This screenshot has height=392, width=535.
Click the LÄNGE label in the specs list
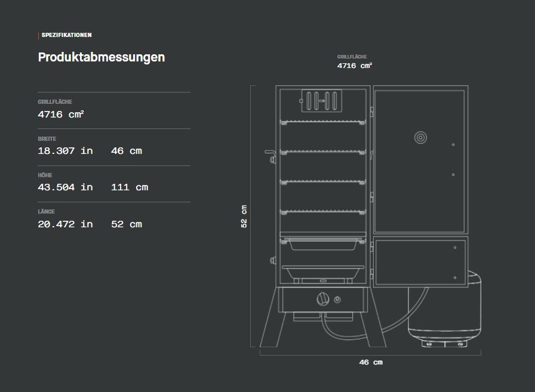click(47, 212)
